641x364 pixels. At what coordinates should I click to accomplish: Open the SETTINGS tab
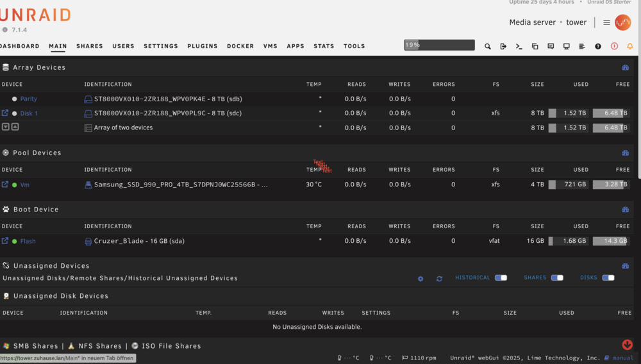[161, 46]
